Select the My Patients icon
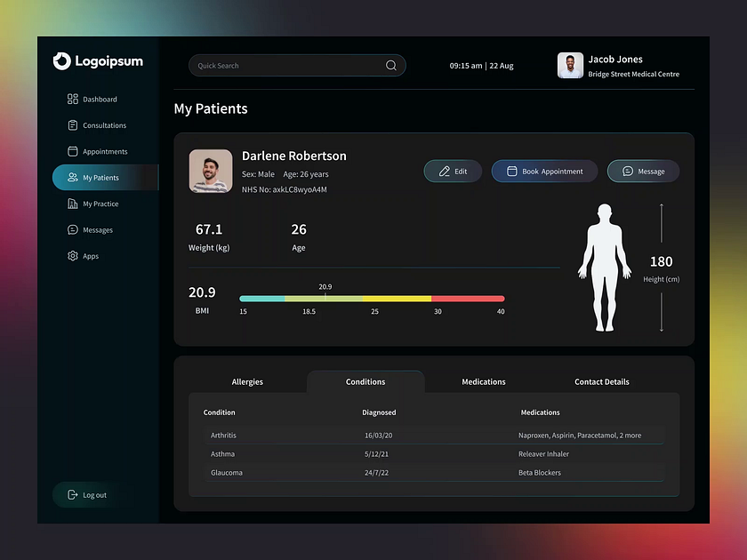The height and width of the screenshot is (560, 747). [75, 177]
